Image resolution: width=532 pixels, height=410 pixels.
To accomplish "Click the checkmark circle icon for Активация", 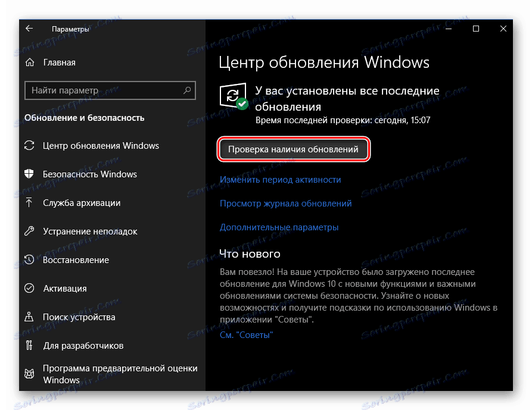I will coord(29,289).
